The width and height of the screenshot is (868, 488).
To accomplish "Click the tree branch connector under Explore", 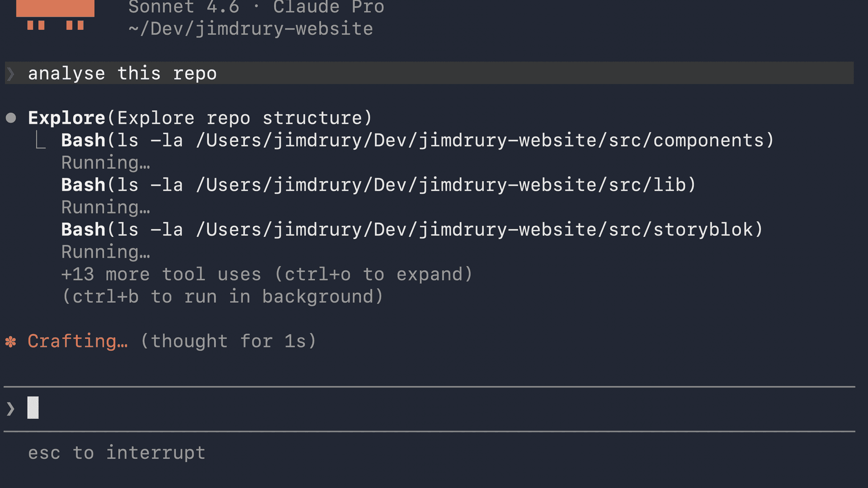I will 40,140.
